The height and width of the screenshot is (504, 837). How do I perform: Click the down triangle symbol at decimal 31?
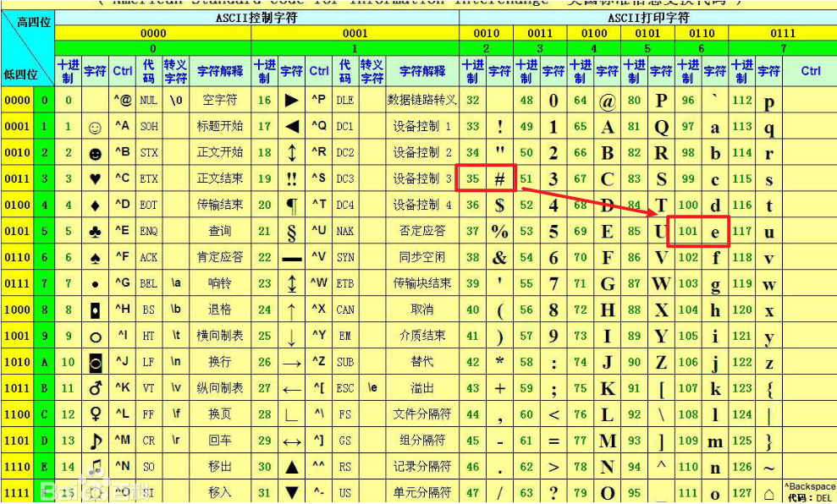pos(292,489)
